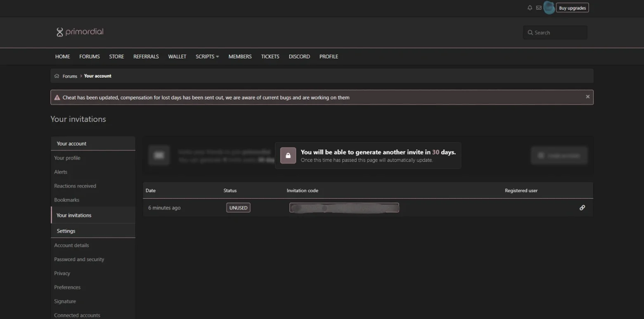Open the user avatar menu

click(x=549, y=7)
